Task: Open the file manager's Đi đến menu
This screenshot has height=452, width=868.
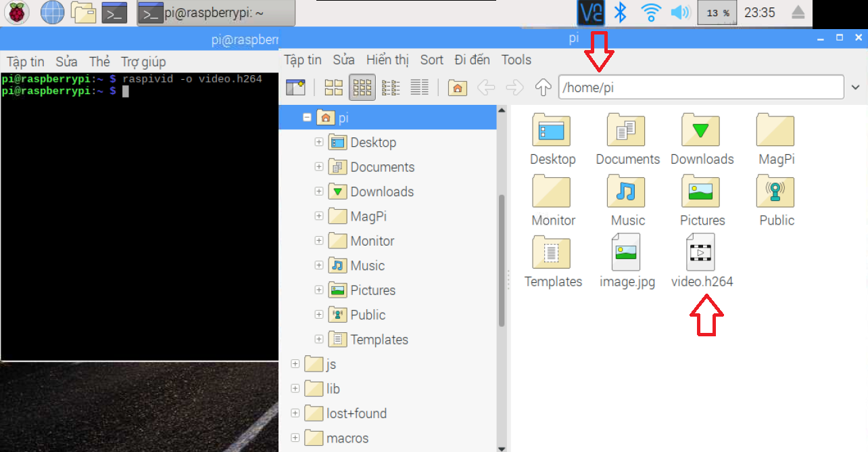Action: 472,60
